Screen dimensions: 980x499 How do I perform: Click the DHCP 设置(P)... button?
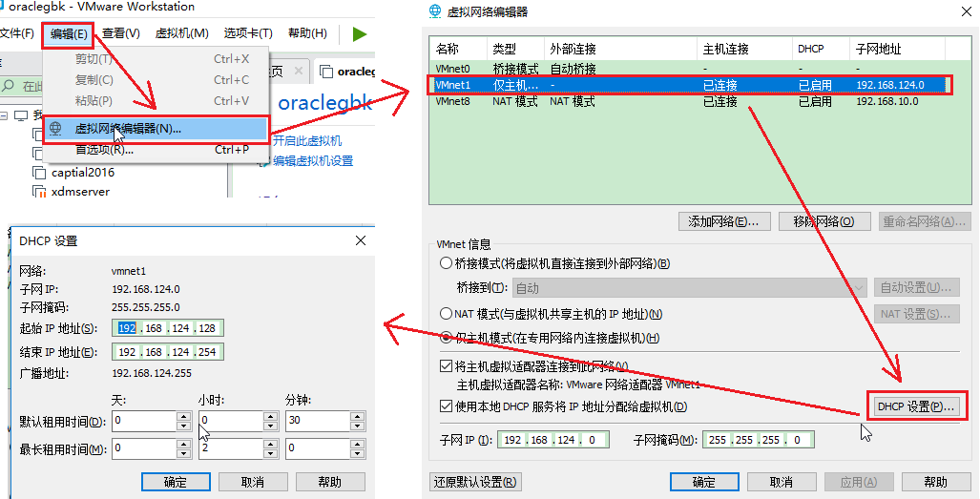(916, 406)
